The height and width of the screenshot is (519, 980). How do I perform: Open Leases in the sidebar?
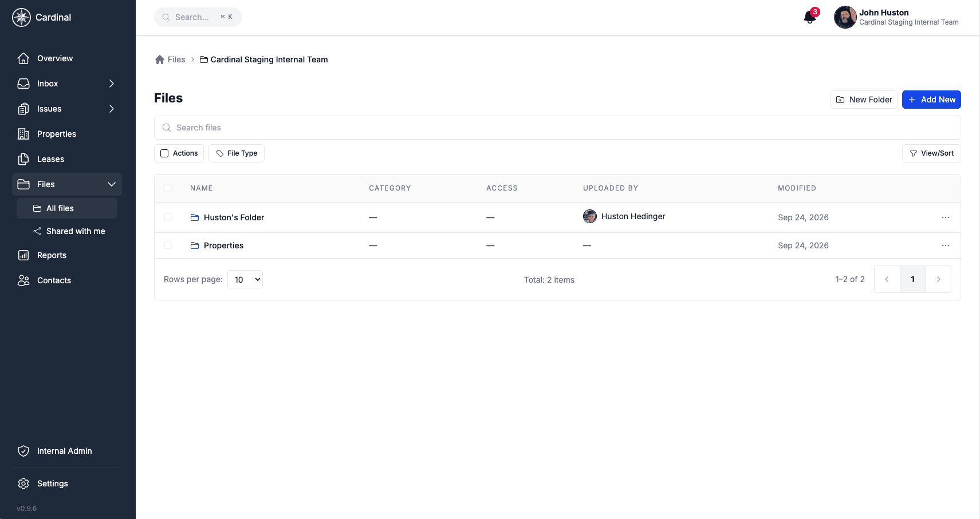(x=67, y=159)
